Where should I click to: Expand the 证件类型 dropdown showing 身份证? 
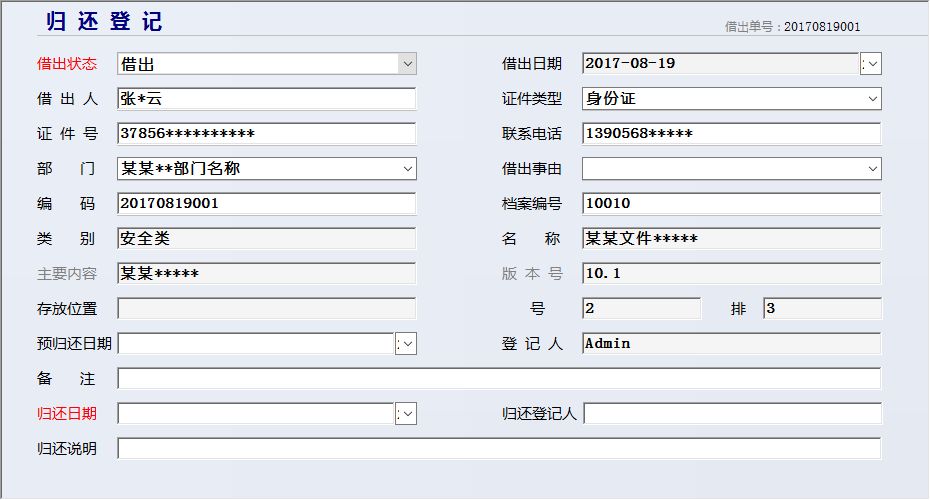[x=872, y=98]
